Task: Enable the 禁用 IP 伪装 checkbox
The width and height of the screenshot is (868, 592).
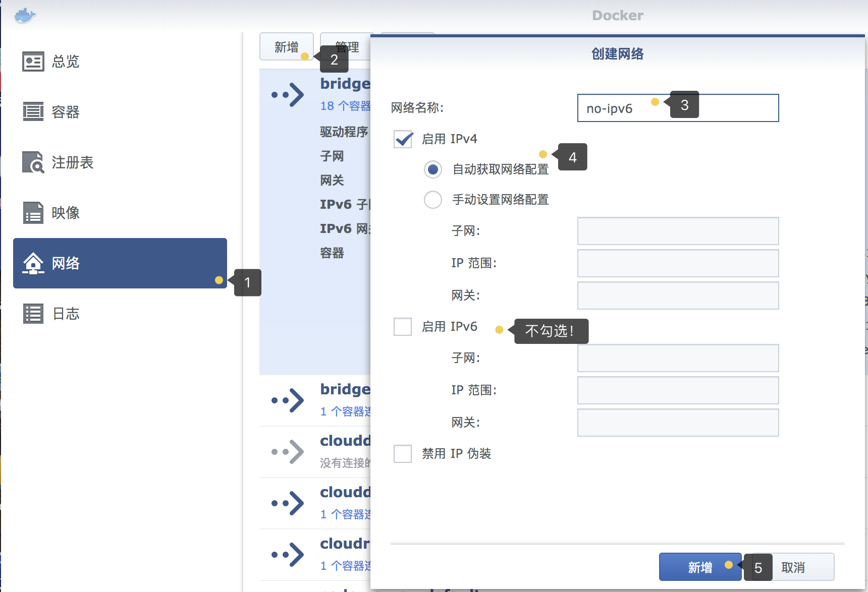Action: pyautogui.click(x=403, y=454)
